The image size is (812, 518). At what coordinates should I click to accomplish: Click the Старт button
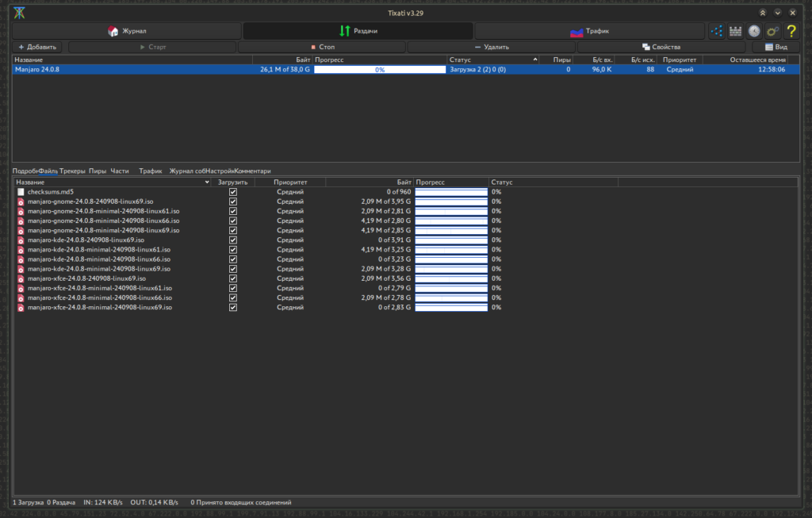point(153,47)
